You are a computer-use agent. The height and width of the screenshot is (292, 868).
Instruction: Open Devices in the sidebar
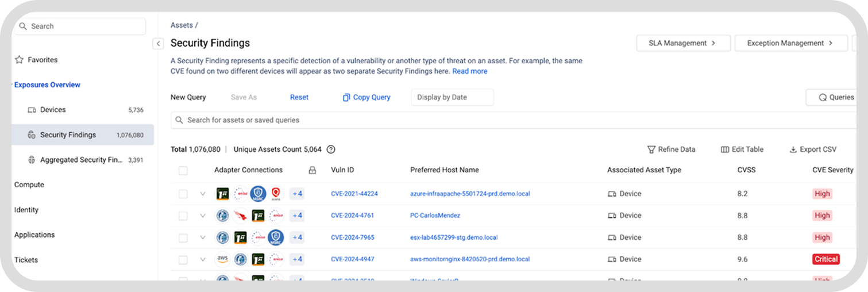tap(53, 110)
